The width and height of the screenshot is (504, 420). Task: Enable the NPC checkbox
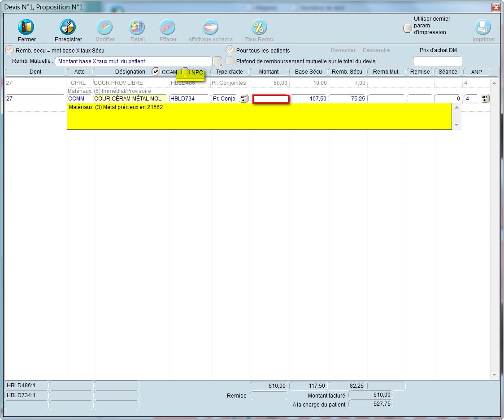coord(185,72)
